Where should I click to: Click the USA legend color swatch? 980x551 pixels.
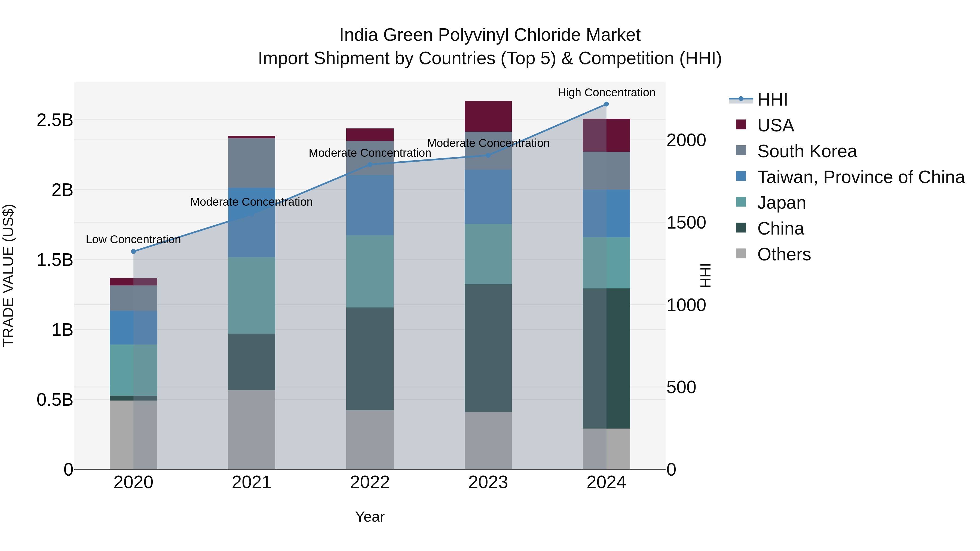click(741, 124)
